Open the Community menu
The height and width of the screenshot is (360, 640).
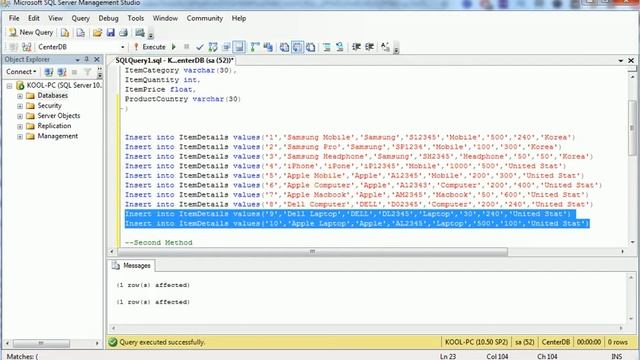[204, 18]
